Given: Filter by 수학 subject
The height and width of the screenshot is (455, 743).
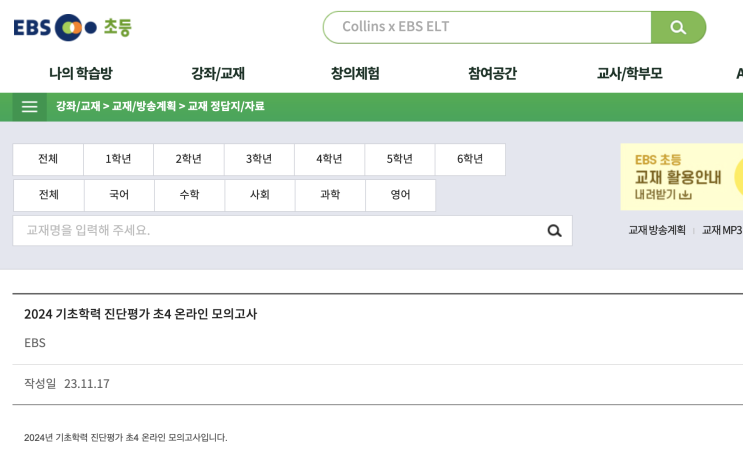Looking at the screenshot, I should 189,195.
